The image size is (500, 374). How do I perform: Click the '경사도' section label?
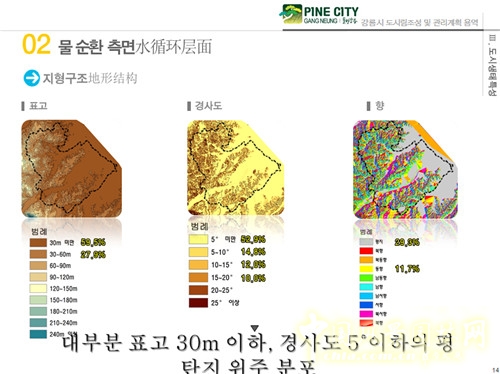208,106
